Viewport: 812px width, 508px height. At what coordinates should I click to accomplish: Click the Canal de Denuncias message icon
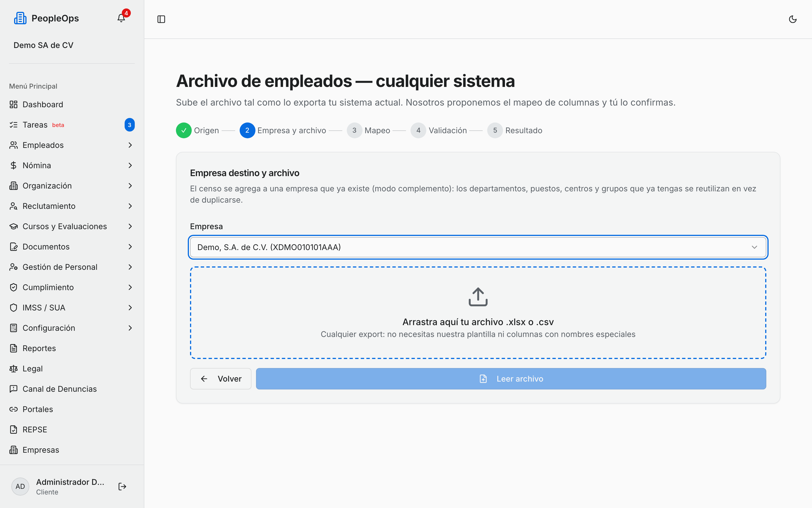[14, 389]
